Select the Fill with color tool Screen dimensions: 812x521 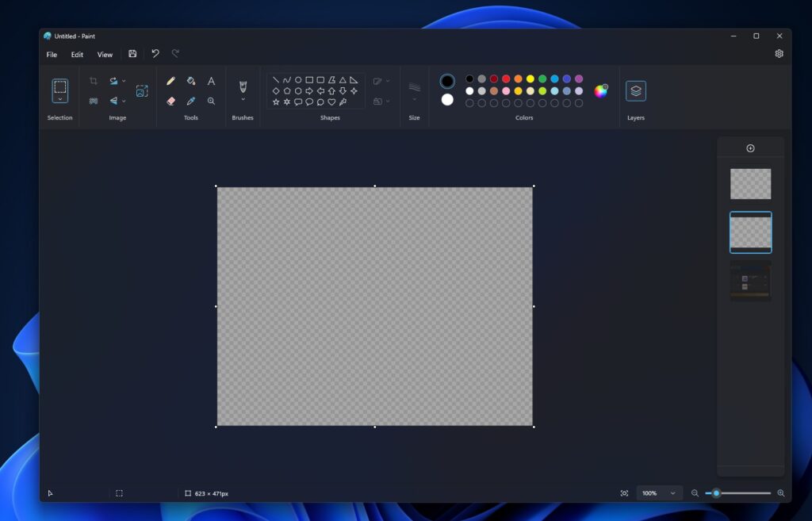tap(191, 81)
